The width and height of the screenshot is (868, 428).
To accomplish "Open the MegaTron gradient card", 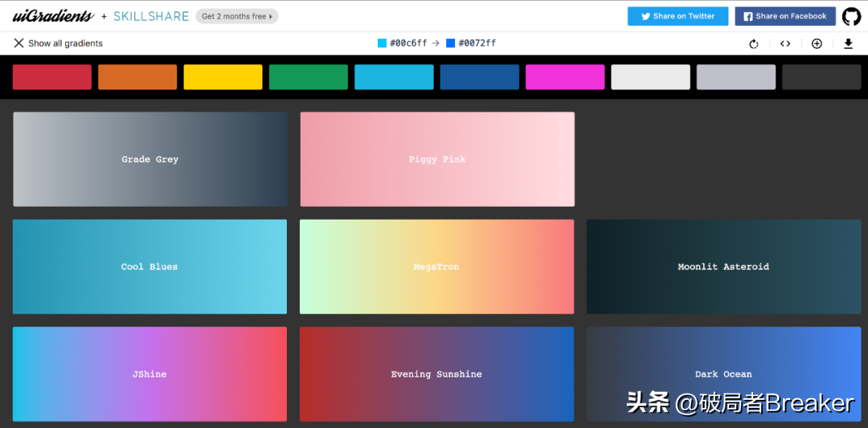I will 437,266.
